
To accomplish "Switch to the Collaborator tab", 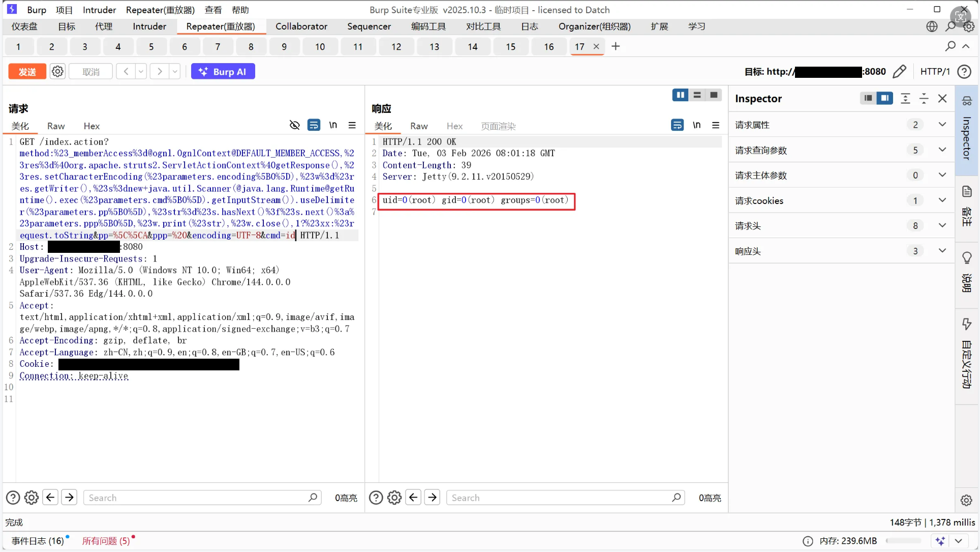I will (x=301, y=26).
